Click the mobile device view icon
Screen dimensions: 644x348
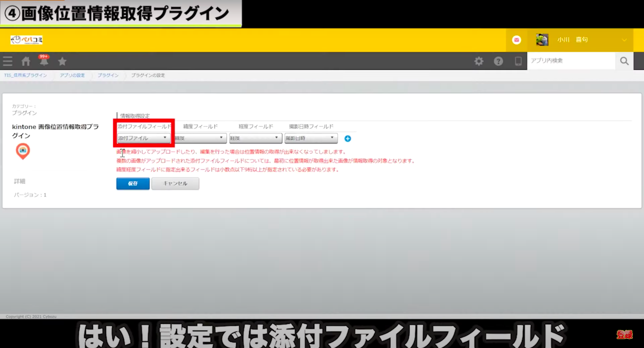[518, 61]
